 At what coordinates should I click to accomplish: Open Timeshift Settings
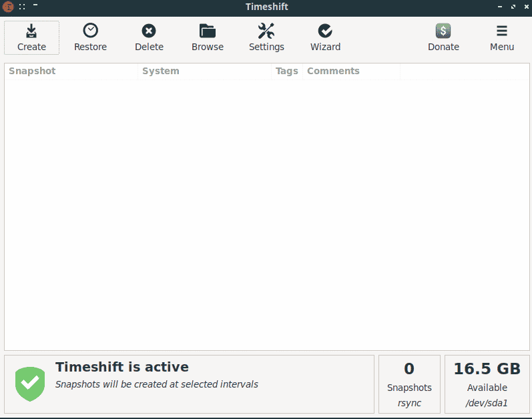click(266, 37)
